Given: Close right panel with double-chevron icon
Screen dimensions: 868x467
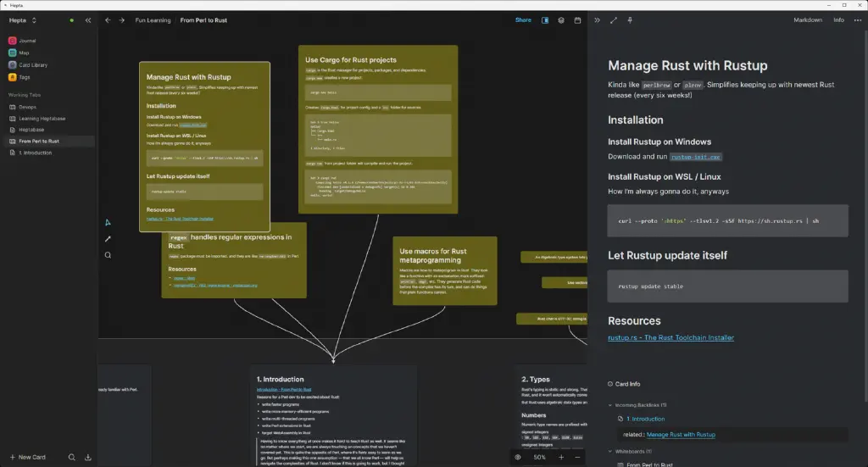Looking at the screenshot, I should point(597,20).
